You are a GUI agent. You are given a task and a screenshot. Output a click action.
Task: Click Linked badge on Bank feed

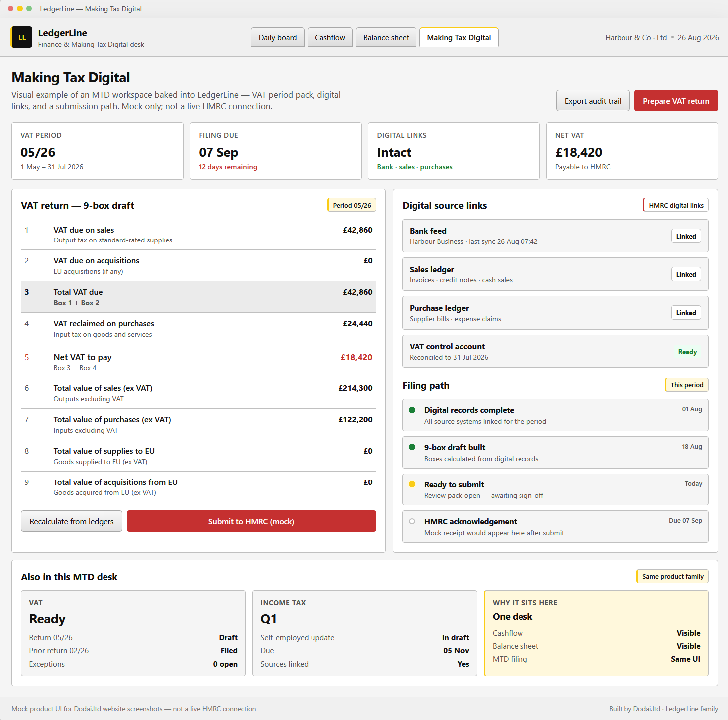tap(686, 236)
